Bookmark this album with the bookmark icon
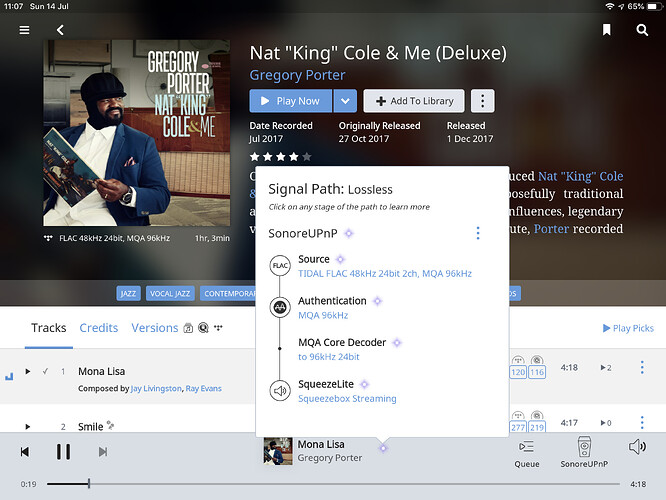 606,30
